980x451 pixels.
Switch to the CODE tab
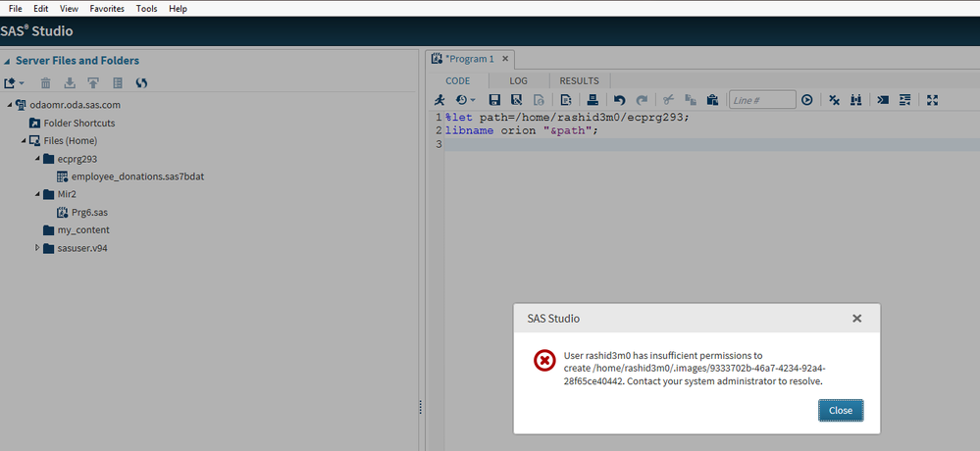(457, 80)
